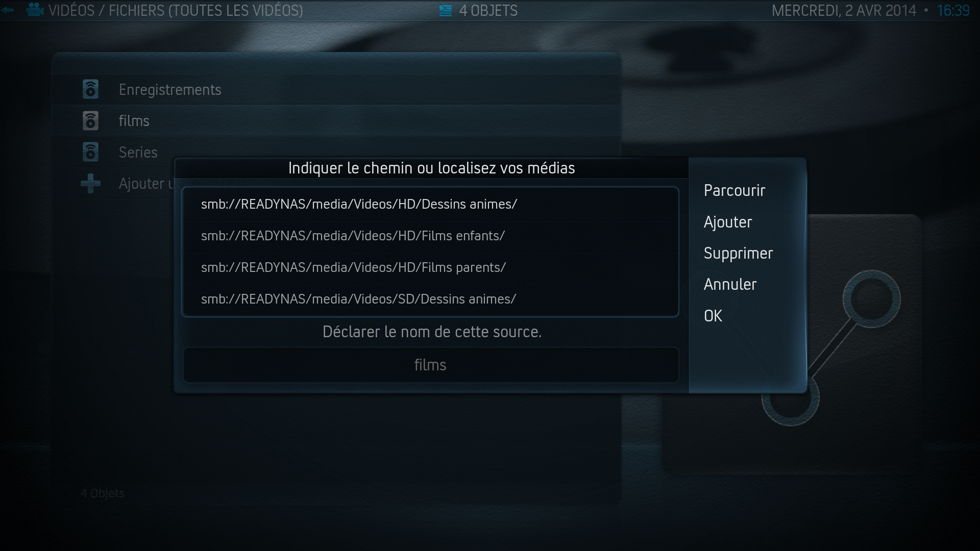
Task: Click Ajouter to add a path
Action: point(727,222)
